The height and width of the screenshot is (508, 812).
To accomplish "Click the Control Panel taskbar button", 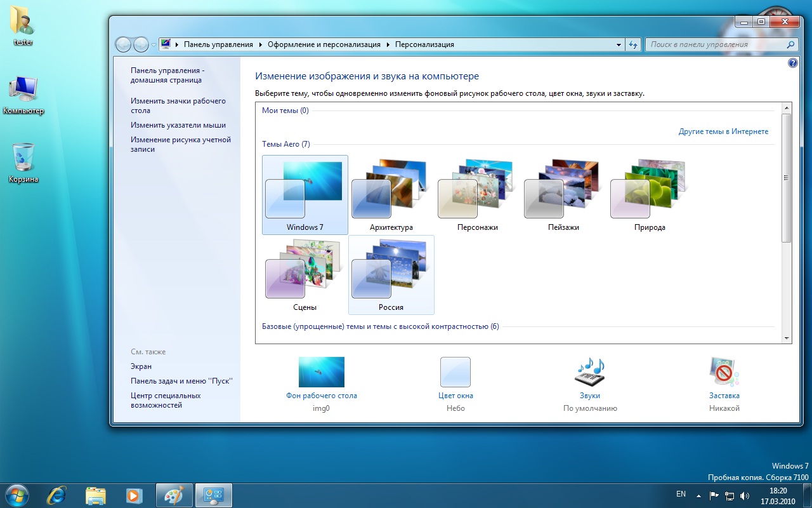I will click(x=214, y=495).
